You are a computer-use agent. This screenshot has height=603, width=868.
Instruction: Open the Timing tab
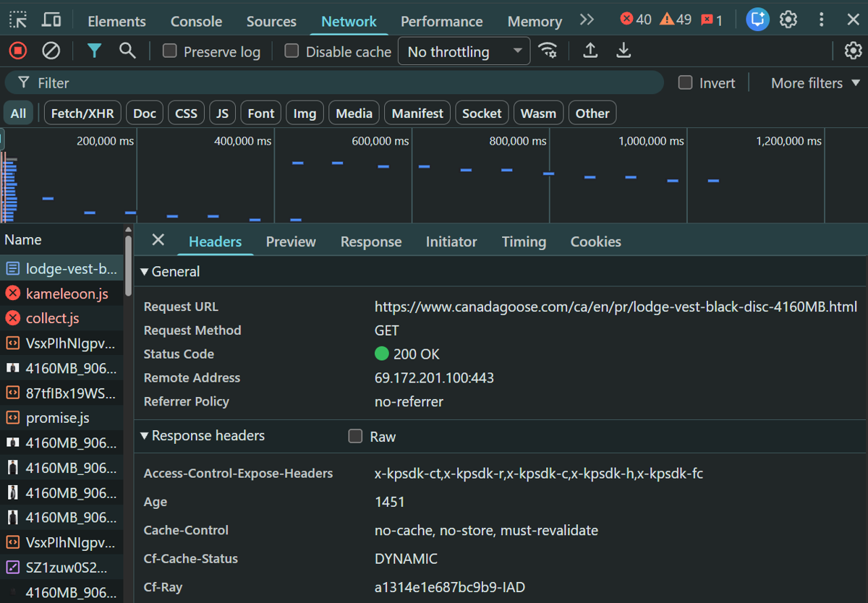524,241
